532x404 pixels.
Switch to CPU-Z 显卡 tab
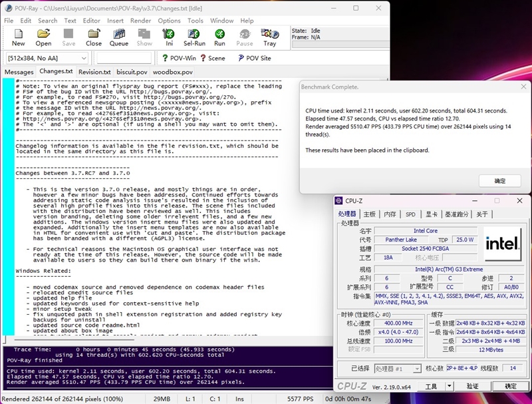coord(431,214)
